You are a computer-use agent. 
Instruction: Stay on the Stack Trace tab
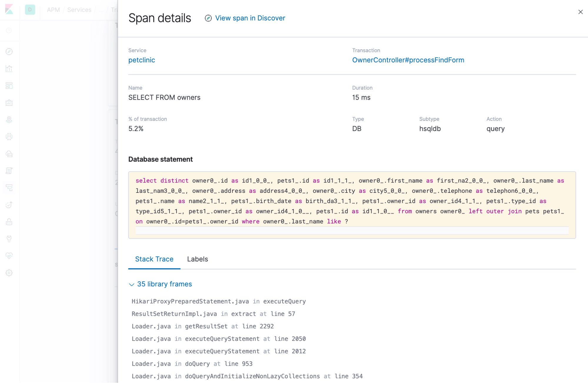click(154, 259)
